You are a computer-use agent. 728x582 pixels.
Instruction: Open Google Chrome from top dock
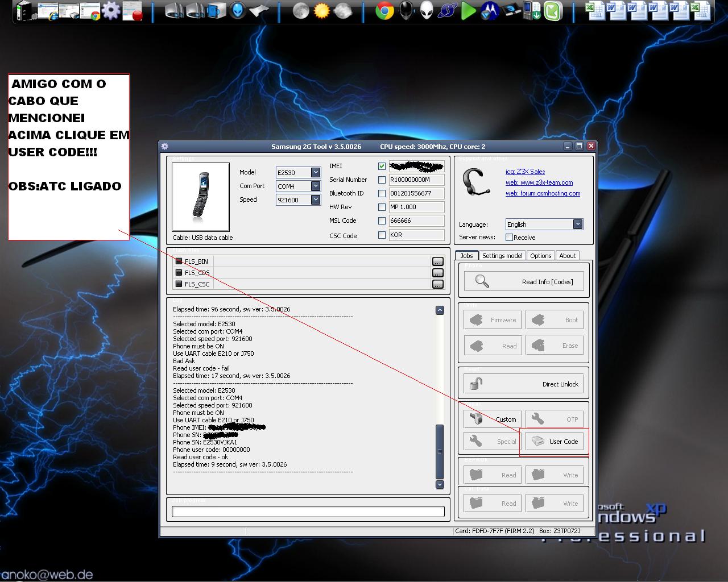[x=384, y=11]
